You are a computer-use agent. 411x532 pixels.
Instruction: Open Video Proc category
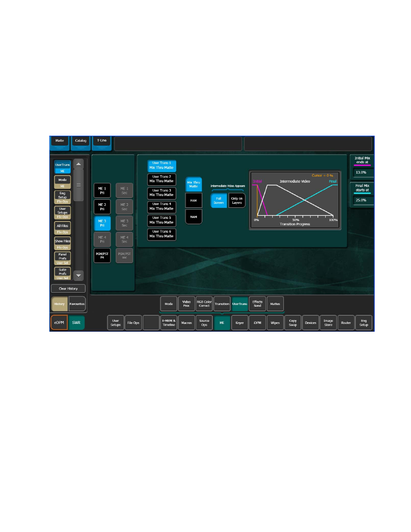pyautogui.click(x=187, y=304)
